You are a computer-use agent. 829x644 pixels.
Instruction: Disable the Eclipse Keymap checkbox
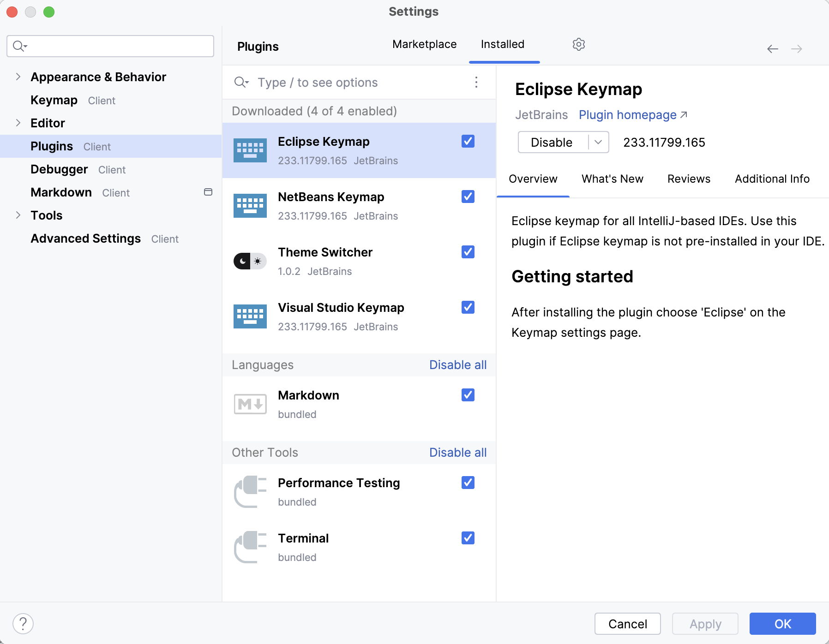[468, 142]
